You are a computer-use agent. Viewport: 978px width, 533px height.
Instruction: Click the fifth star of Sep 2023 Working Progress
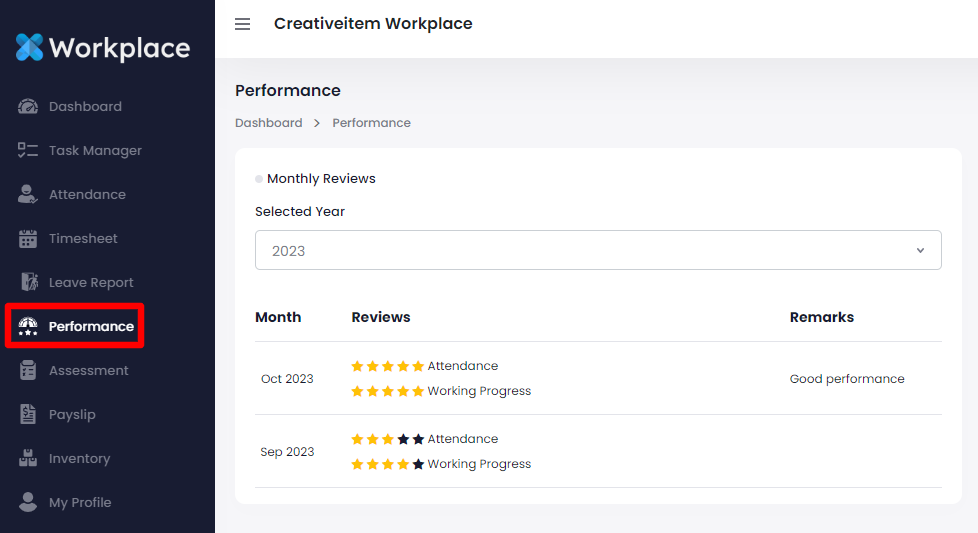(x=418, y=464)
